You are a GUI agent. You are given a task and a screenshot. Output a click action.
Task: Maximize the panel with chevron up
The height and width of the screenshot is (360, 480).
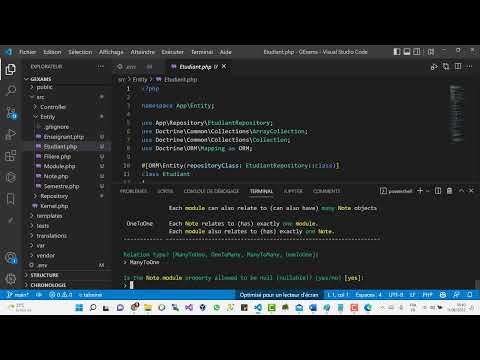click(461, 191)
